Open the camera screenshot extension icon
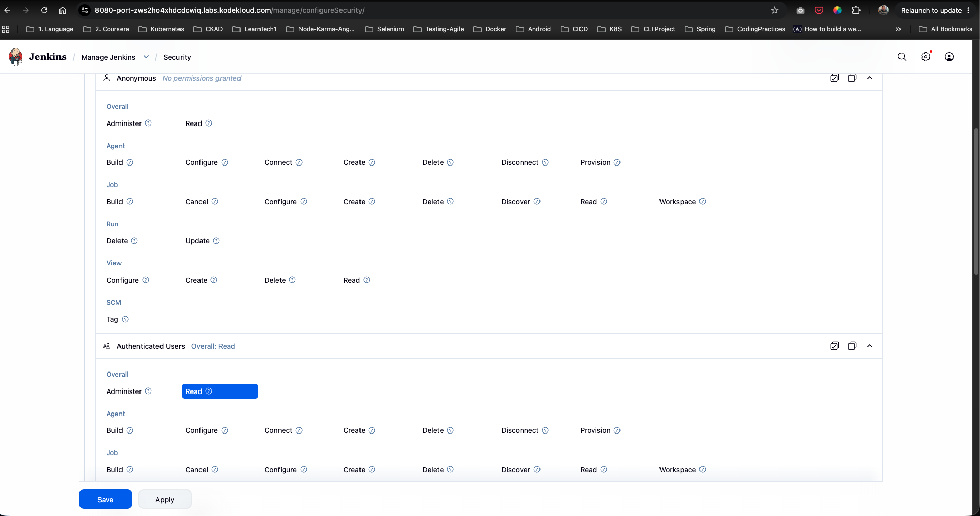The height and width of the screenshot is (516, 980). [800, 10]
